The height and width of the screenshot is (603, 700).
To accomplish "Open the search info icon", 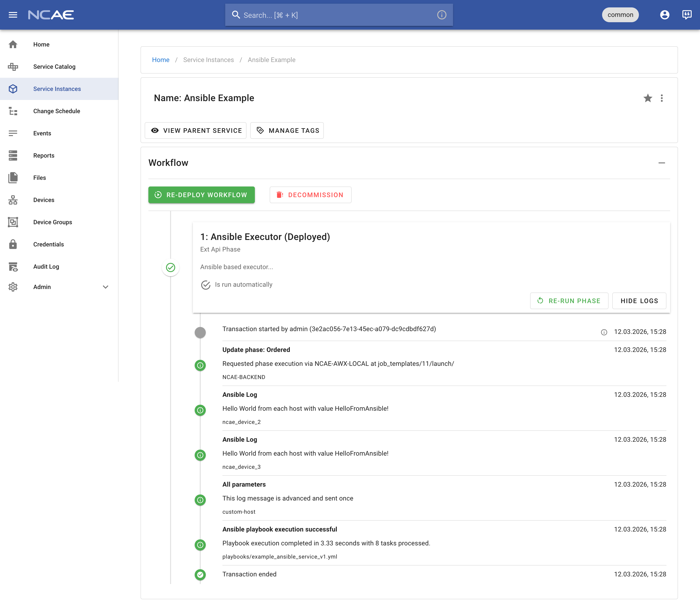I will pos(442,15).
